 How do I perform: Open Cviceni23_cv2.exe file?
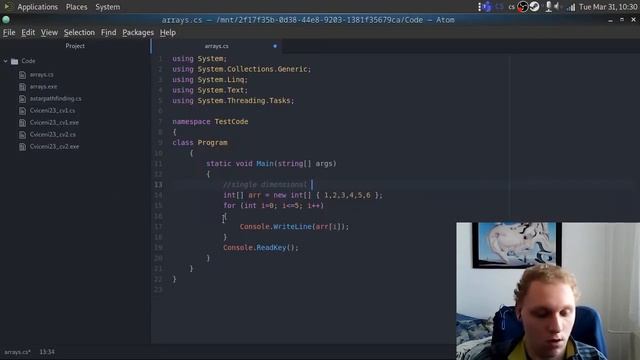point(54,147)
